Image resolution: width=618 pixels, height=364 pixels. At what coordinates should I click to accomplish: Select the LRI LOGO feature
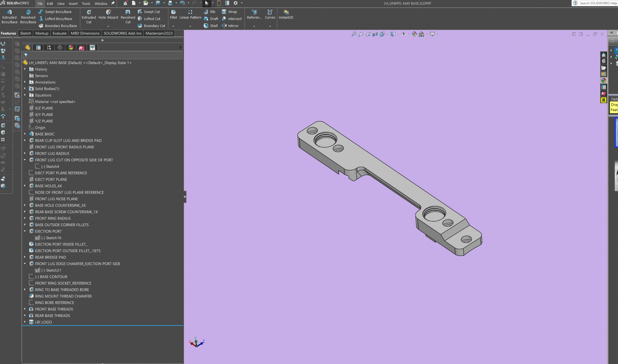(43, 322)
